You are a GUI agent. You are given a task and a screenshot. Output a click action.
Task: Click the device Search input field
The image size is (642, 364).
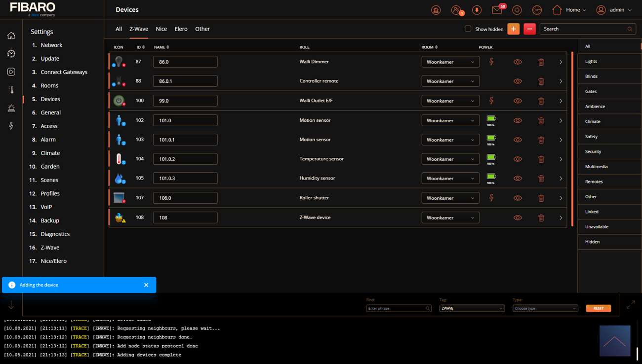click(584, 29)
